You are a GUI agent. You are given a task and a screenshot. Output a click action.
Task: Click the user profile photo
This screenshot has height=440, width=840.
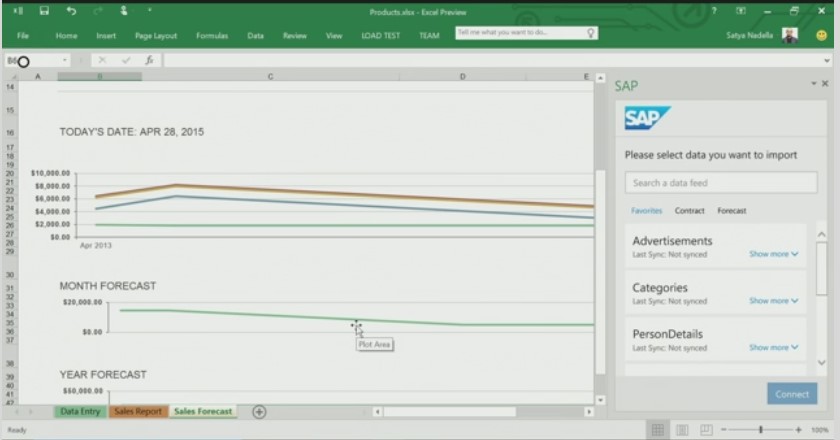point(790,35)
